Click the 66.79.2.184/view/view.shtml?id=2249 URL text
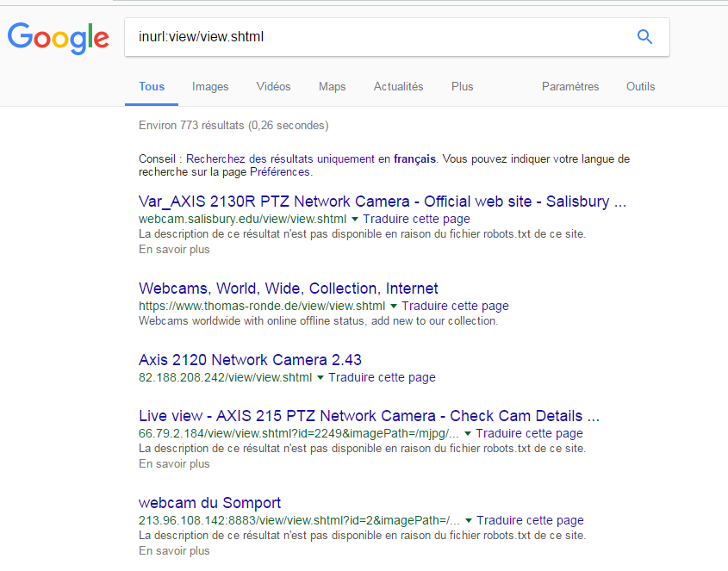 (299, 433)
